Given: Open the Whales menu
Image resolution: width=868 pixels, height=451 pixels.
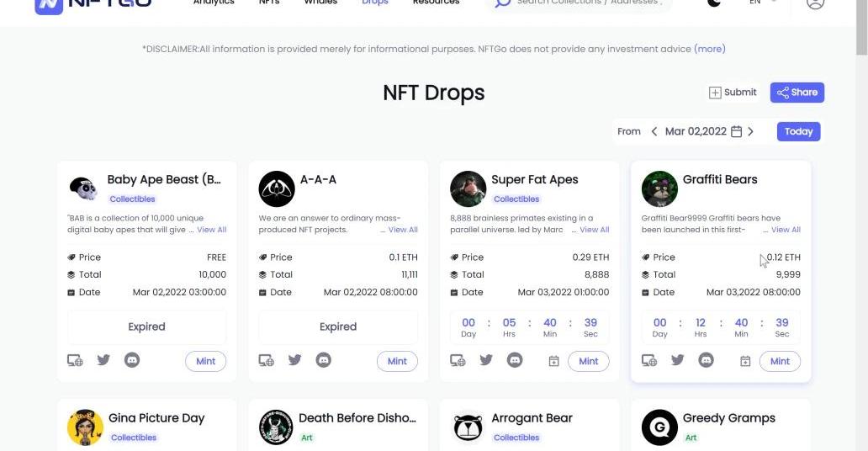Looking at the screenshot, I should coord(320,3).
